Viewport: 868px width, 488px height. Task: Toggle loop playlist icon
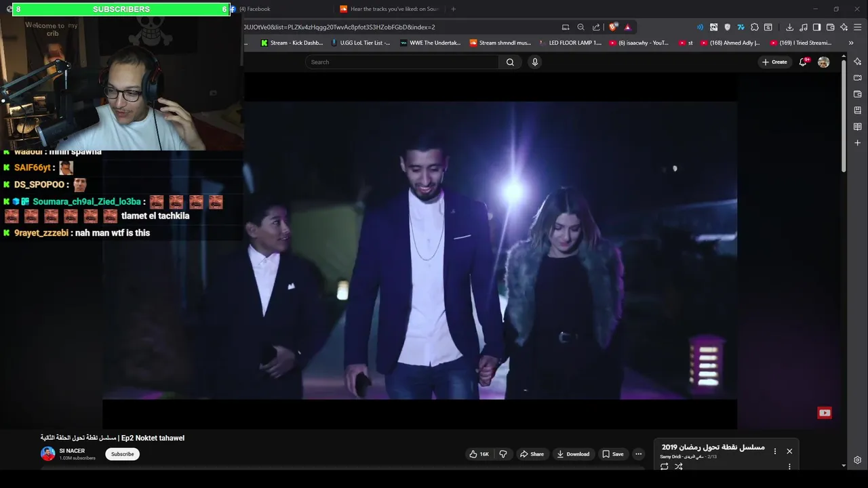[x=664, y=466]
